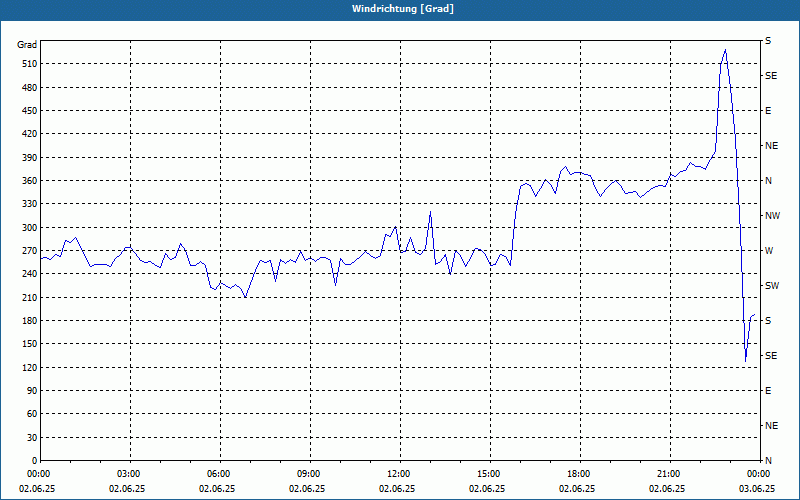Select the 0 value at the Grad axis bottom

34,461
